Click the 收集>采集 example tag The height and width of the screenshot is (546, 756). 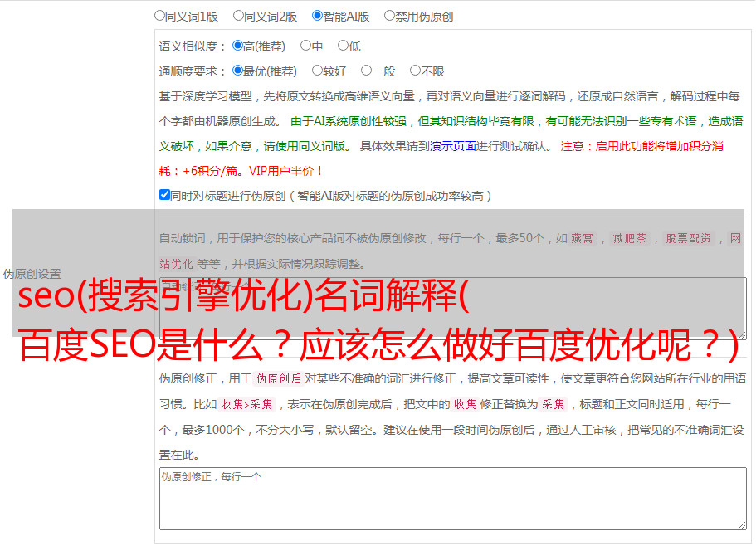(x=246, y=404)
